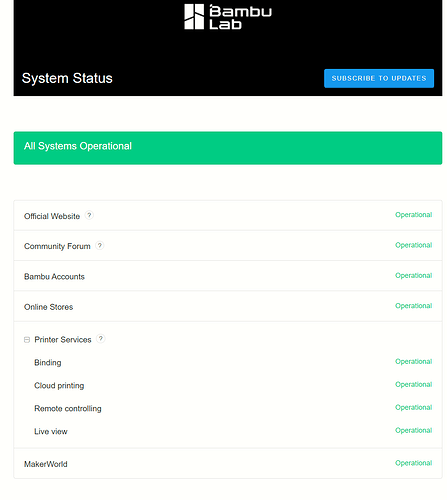Click Operational status for Remote controlling

tap(414, 407)
